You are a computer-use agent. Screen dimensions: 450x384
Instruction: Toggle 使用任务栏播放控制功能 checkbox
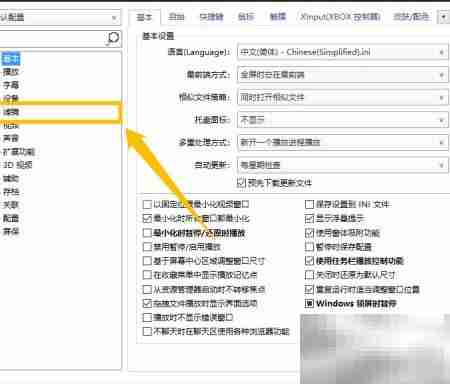pos(309,261)
